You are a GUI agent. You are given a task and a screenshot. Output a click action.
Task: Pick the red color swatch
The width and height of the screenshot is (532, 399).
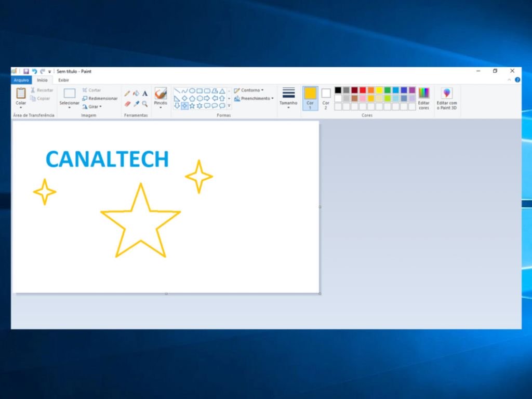363,90
